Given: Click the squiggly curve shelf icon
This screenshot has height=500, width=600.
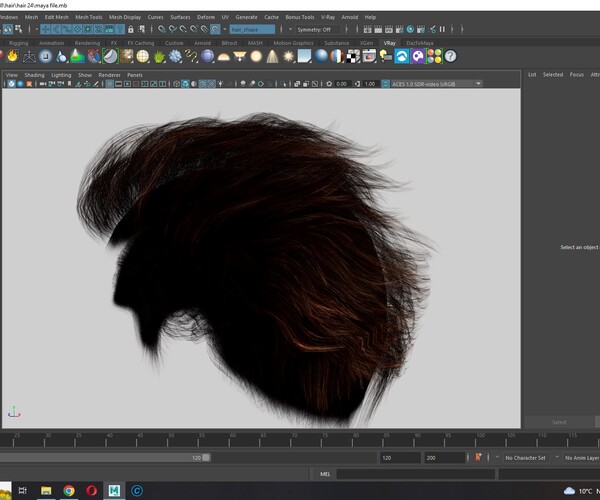Looking at the screenshot, I should [191, 57].
